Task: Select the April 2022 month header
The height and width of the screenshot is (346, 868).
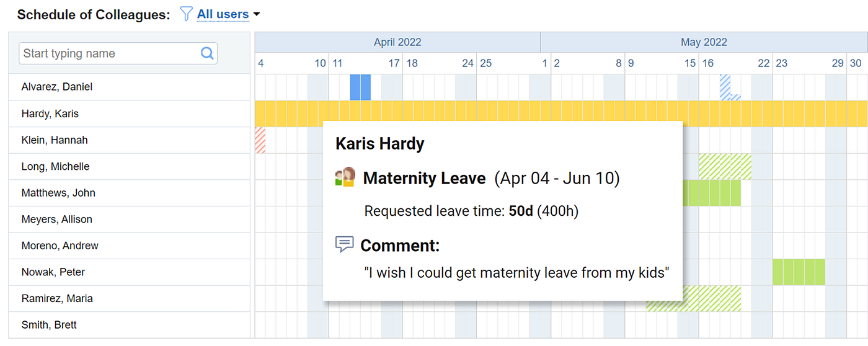Action: pos(397,42)
